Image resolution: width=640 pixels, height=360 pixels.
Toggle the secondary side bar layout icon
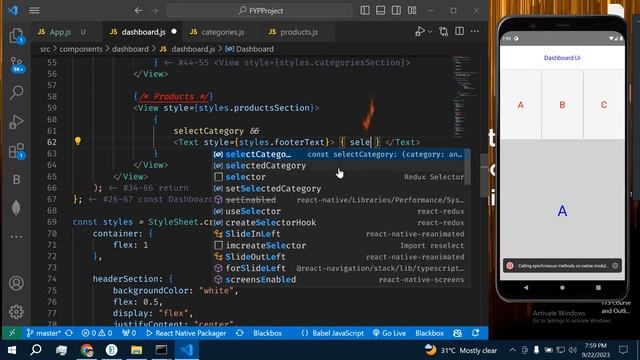pyautogui.click(x=396, y=10)
